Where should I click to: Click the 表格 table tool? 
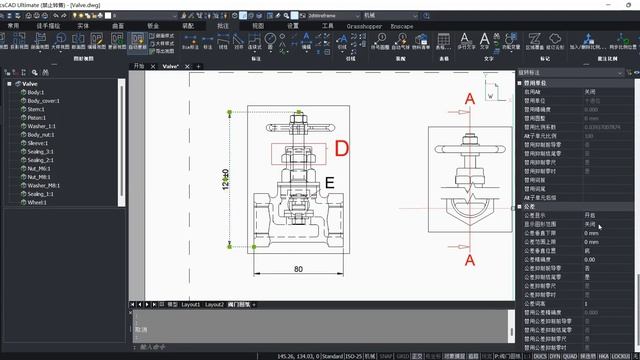[x=444, y=41]
